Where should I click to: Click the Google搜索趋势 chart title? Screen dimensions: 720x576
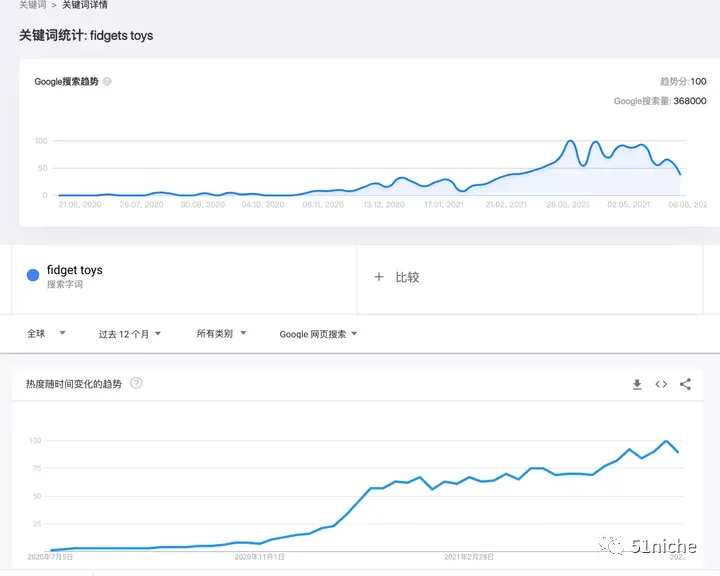[x=67, y=82]
